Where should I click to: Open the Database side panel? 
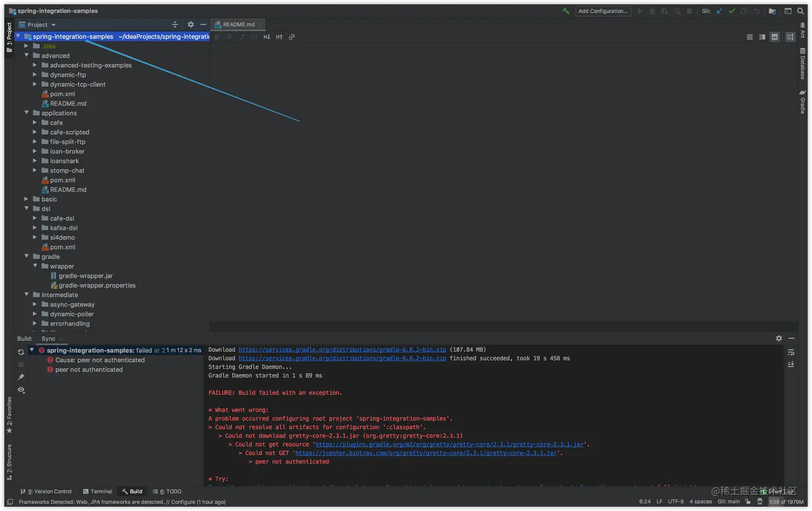[802, 64]
